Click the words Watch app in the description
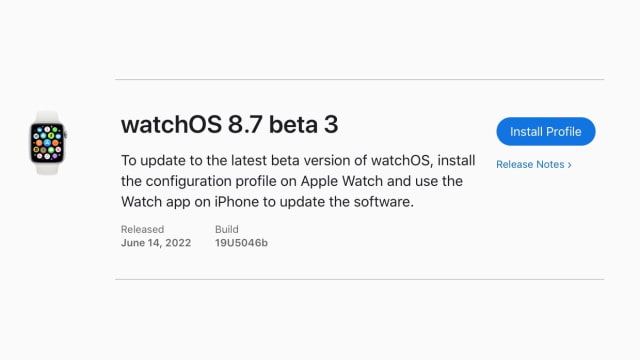640x360 pixels. tap(156, 202)
